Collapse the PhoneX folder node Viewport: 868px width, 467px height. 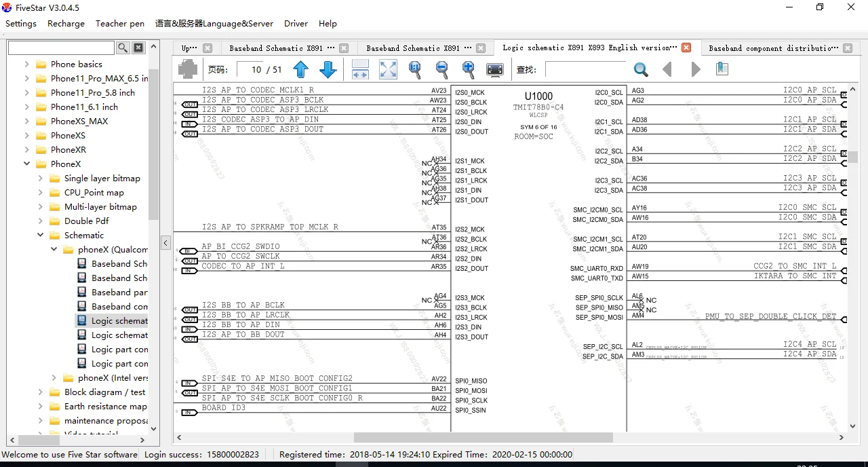[27, 164]
